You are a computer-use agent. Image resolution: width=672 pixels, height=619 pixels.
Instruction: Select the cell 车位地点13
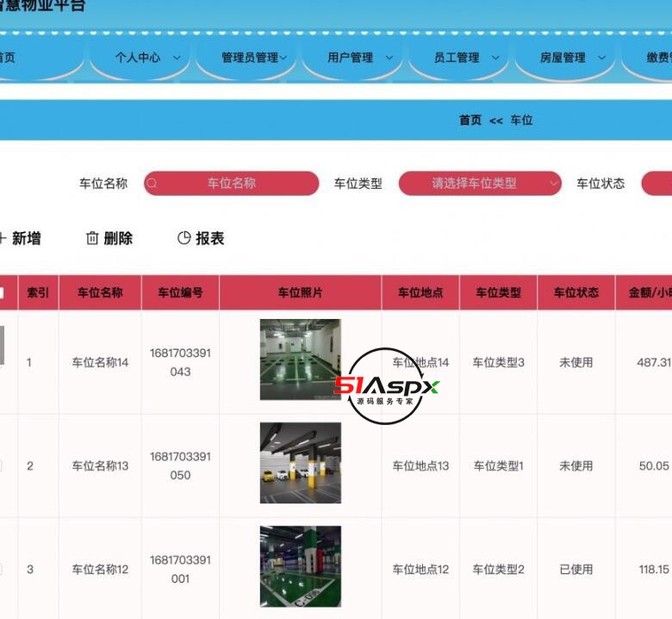click(x=420, y=466)
